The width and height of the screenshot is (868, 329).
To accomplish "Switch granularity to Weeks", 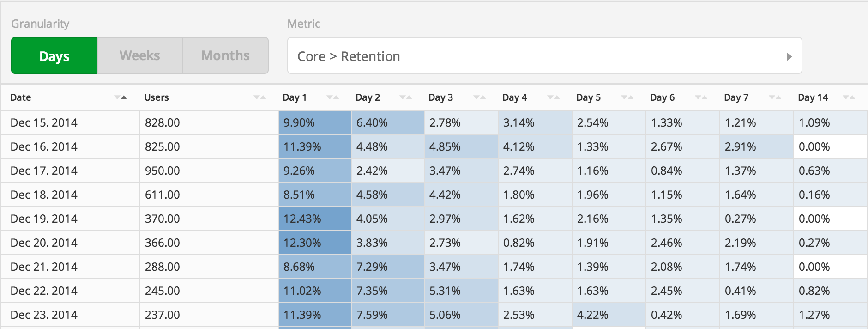I will pos(139,56).
